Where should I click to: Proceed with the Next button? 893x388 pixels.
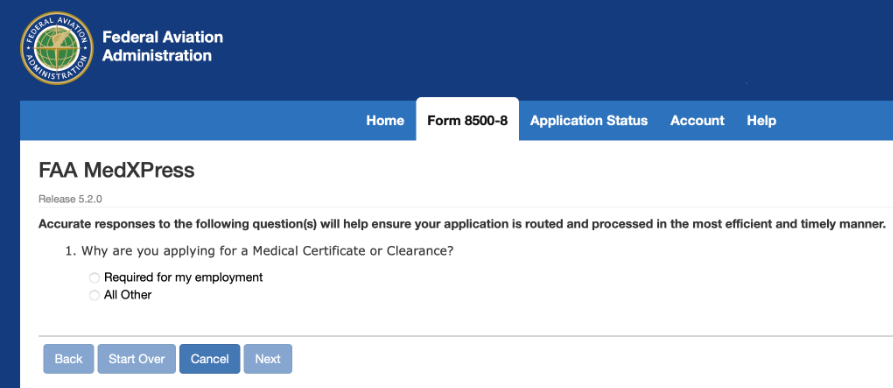tap(268, 359)
